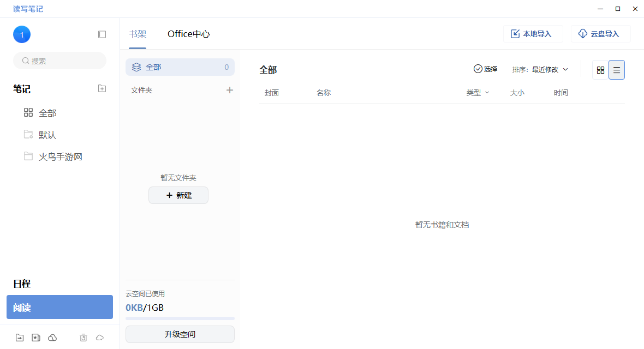Click the 文件夹 label
The width and height of the screenshot is (644, 349).
pyautogui.click(x=142, y=90)
